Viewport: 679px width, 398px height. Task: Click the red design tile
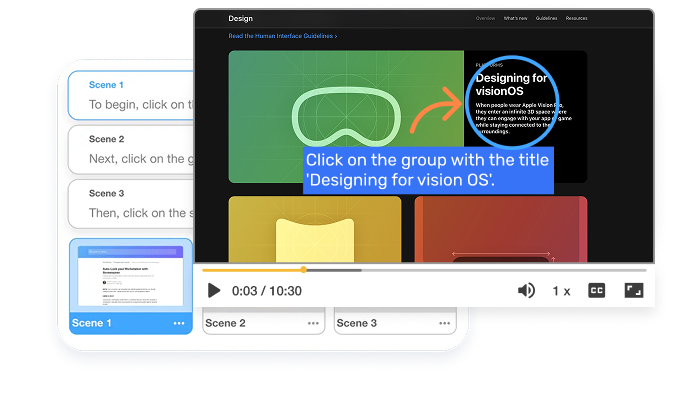click(501, 229)
